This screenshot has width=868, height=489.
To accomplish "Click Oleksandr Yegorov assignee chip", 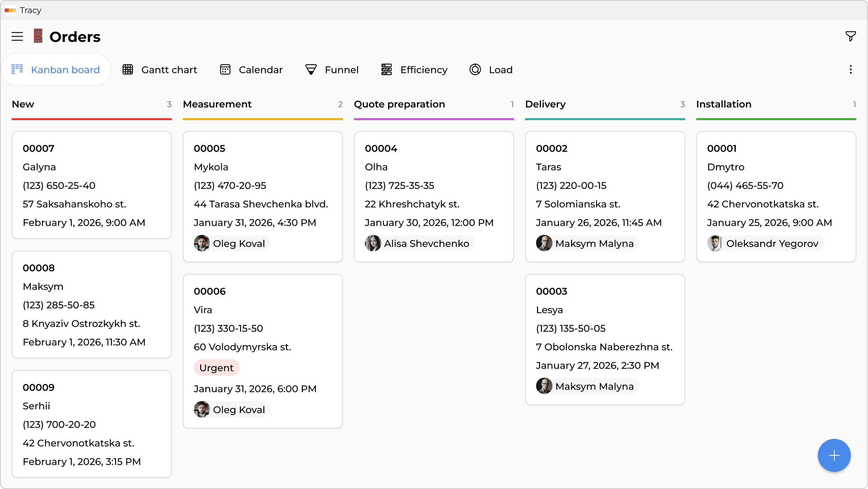I will (765, 243).
